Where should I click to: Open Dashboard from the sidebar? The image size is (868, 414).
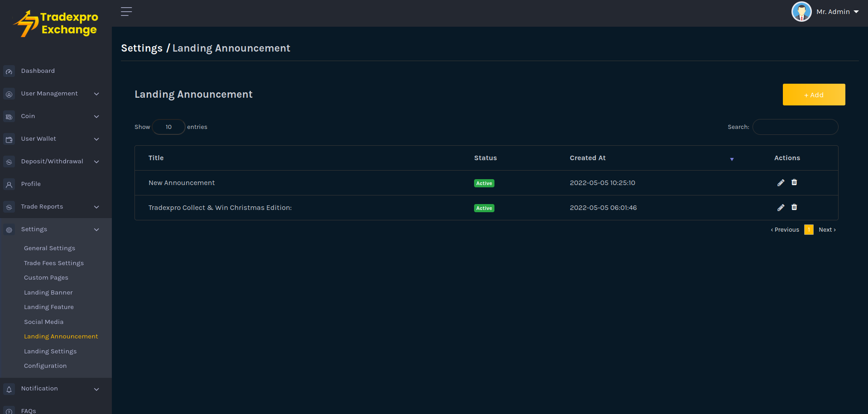coord(38,71)
